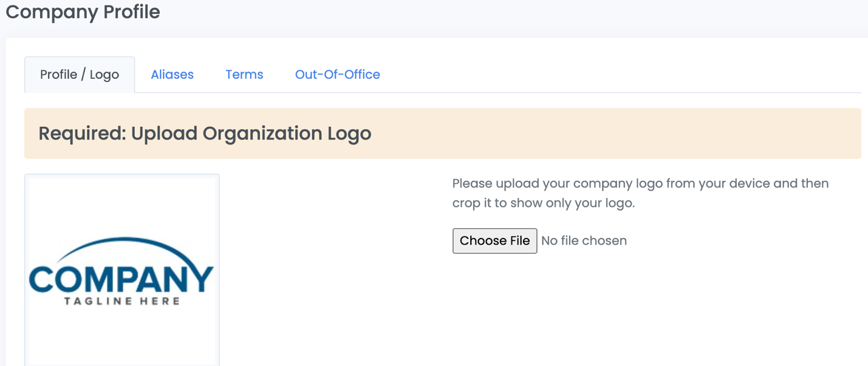Click the letter 'Y' in COMPANY logo
Image resolution: width=868 pixels, height=366 pixels.
(201, 279)
